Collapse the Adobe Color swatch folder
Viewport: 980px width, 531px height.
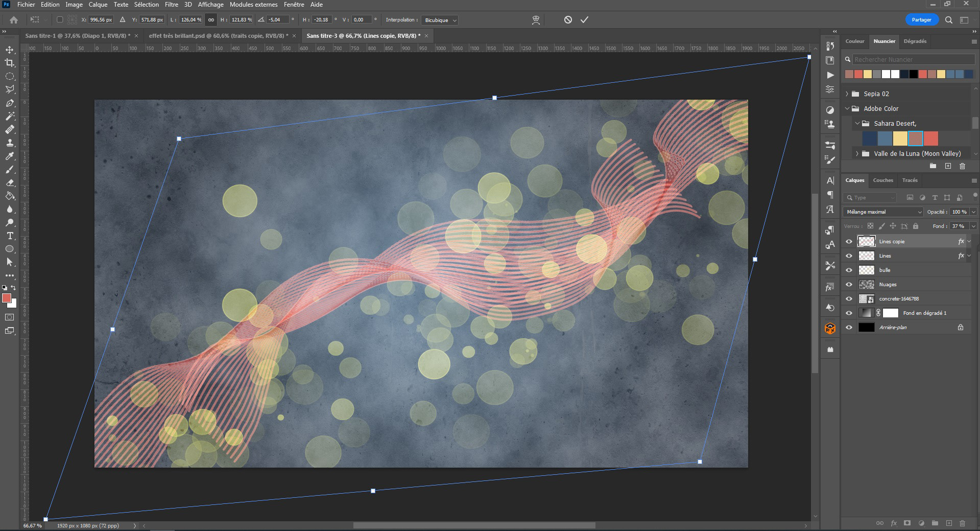[847, 108]
